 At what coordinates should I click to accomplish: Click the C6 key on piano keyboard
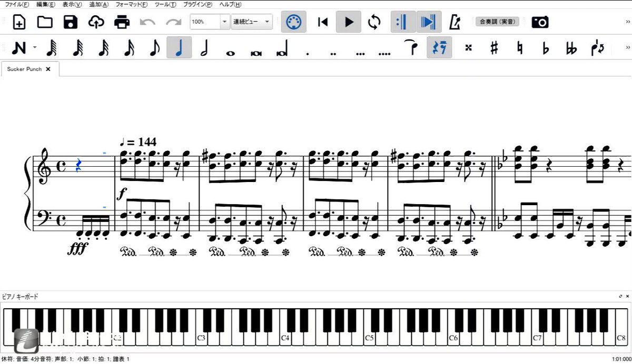(x=452, y=327)
